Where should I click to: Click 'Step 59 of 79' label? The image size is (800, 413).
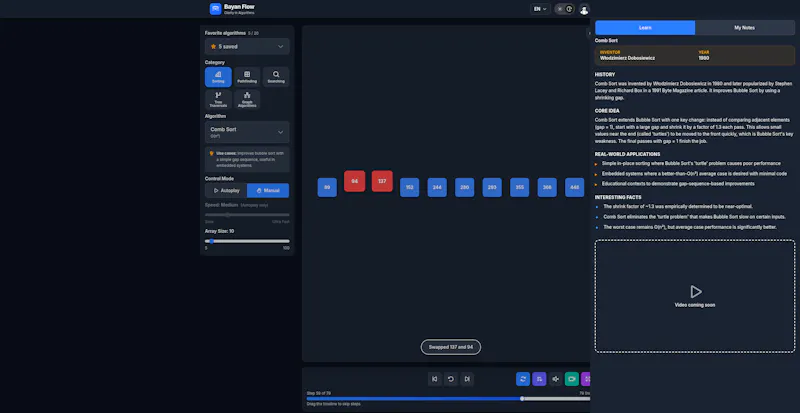tap(319, 393)
